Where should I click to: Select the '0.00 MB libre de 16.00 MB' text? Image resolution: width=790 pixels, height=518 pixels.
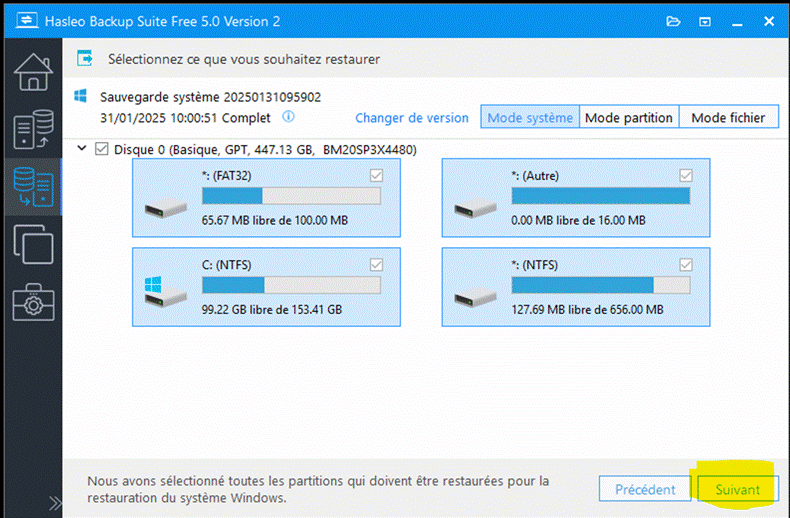(x=578, y=220)
